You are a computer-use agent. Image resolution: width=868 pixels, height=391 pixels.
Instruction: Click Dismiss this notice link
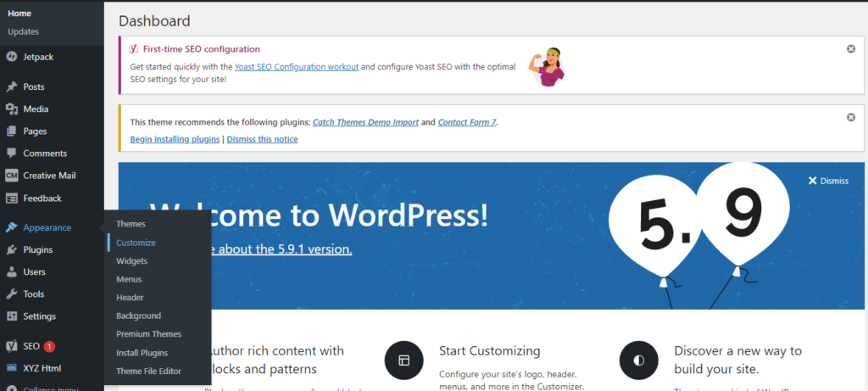(x=263, y=139)
